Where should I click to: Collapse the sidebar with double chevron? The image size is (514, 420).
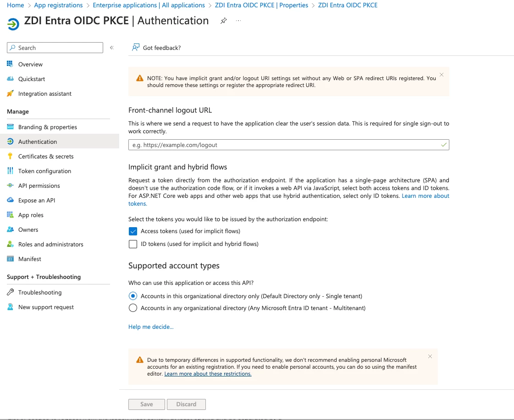coord(112,48)
